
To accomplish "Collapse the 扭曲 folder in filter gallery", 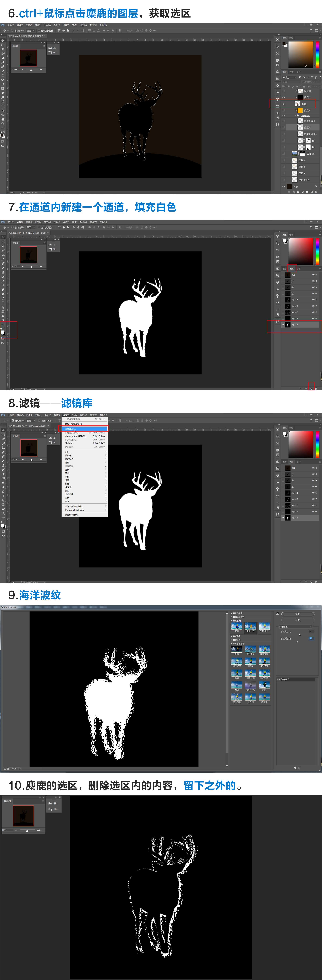I will [232, 621].
